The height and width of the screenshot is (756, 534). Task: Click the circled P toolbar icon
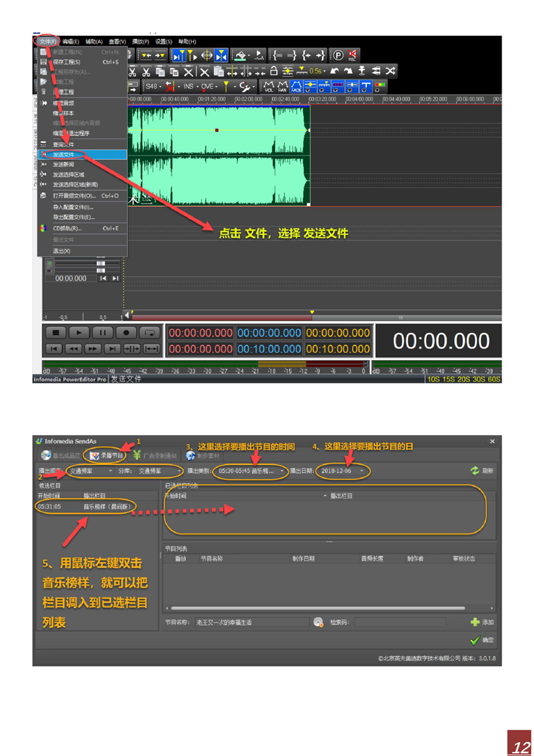coord(338,55)
